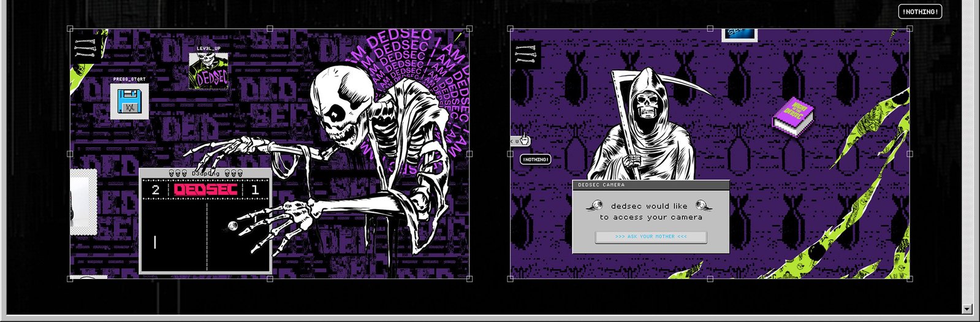980x322 pixels.
Task: Click the right player score 1 in the pong game
Action: [x=255, y=190]
